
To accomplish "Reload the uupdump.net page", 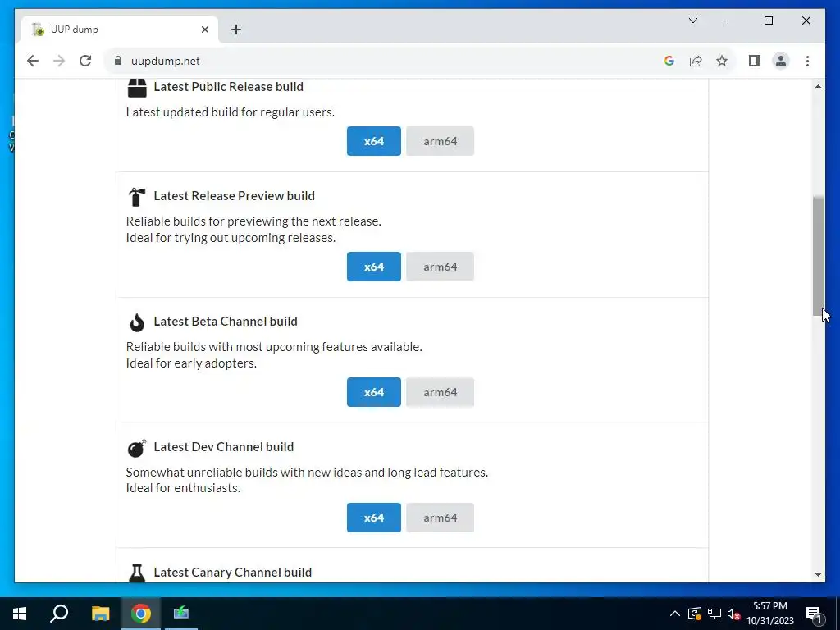I will pyautogui.click(x=85, y=61).
